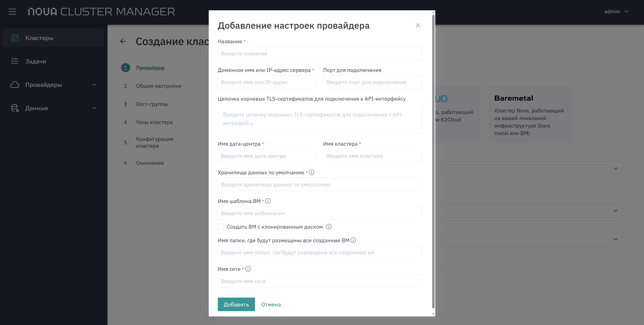Click the dialog vertical scrollbar thumb
Viewport: 644px width, 325px height.
coord(433,161)
